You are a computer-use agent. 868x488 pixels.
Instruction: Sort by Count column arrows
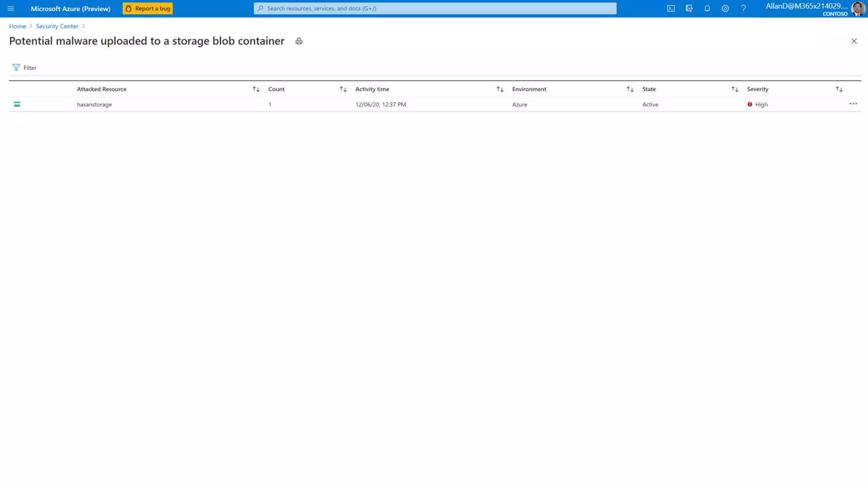[343, 89]
